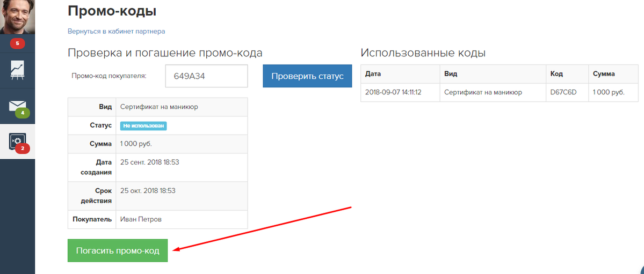The image size is (644, 274).
Task: Click the 'Проверить статус' button
Action: point(307,76)
